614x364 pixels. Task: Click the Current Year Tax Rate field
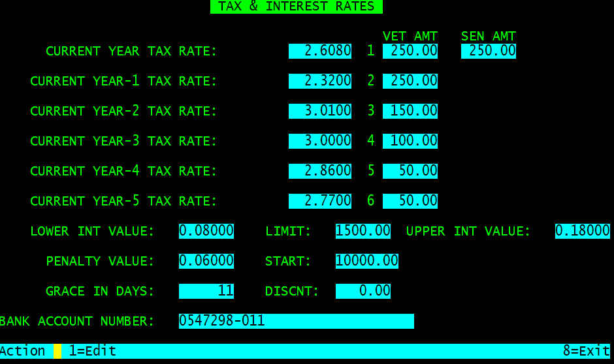pos(320,51)
